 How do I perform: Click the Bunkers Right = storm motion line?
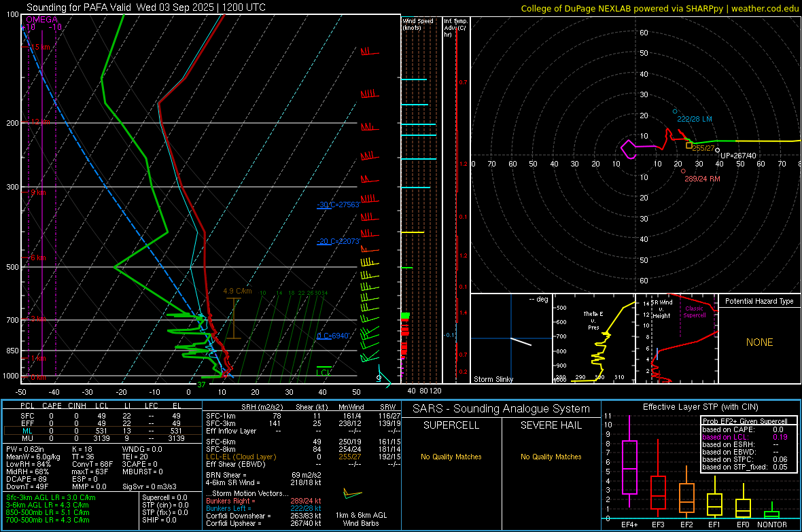point(264,501)
